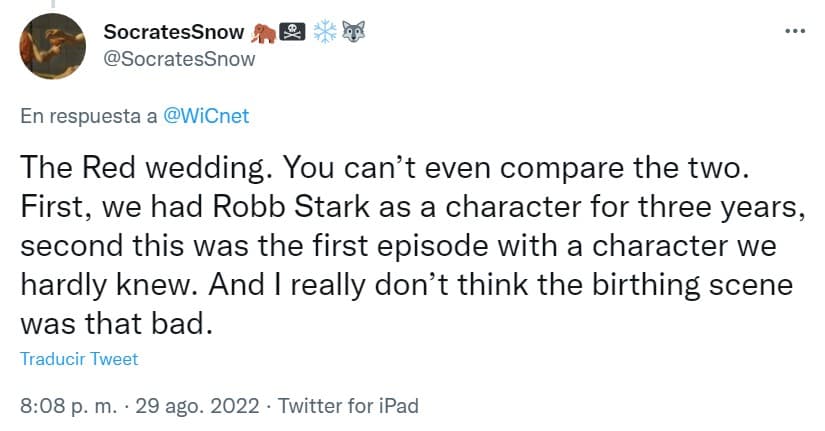Screen dimensions: 825x431
Task: Open the tweet's more options menu
Action: [795, 31]
